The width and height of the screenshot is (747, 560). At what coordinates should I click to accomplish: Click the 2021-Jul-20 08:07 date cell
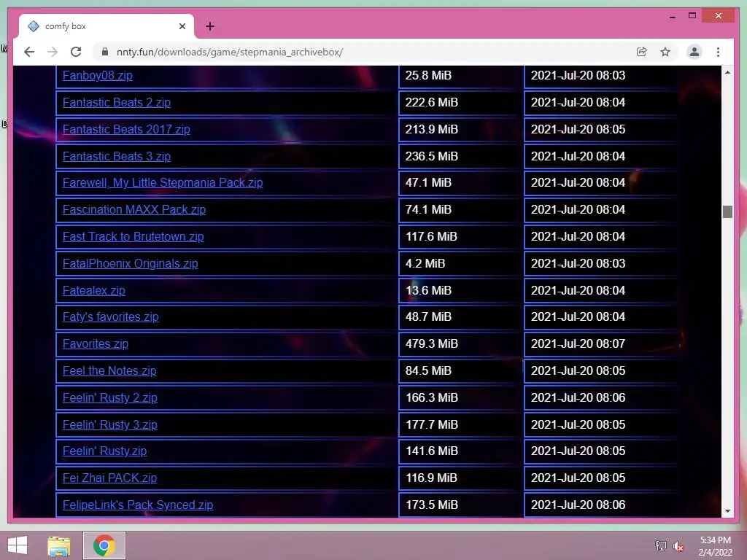point(601,344)
